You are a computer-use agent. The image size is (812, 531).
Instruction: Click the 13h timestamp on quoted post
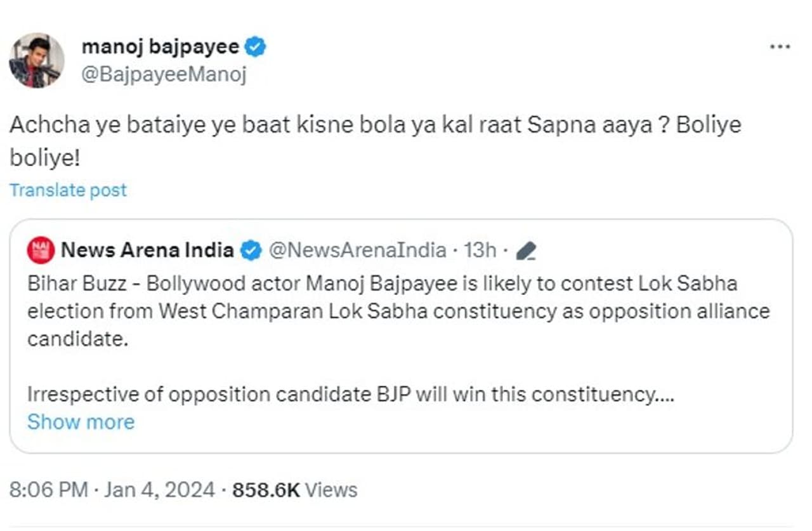480,251
